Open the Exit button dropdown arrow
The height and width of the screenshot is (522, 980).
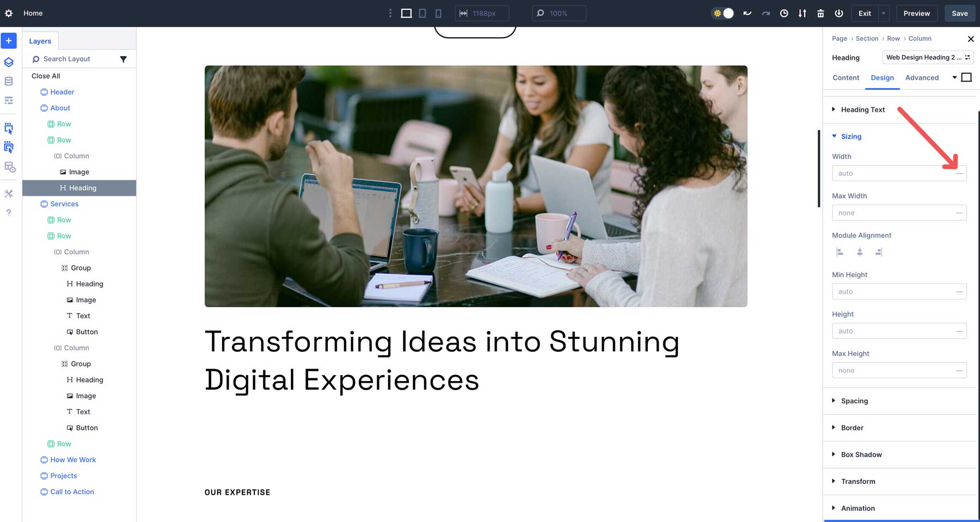click(x=883, y=13)
